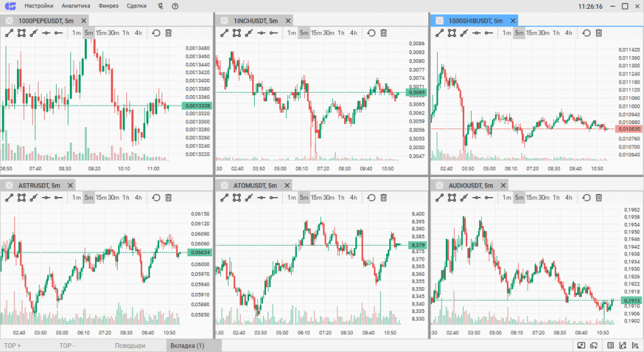Open the Аналитика menu
Image resolution: width=644 pixels, height=352 pixels.
click(x=75, y=6)
